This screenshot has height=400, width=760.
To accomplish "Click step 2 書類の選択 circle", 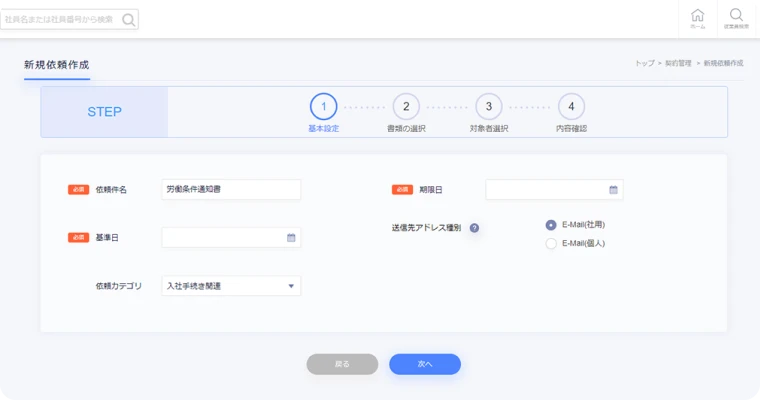I will click(x=406, y=106).
